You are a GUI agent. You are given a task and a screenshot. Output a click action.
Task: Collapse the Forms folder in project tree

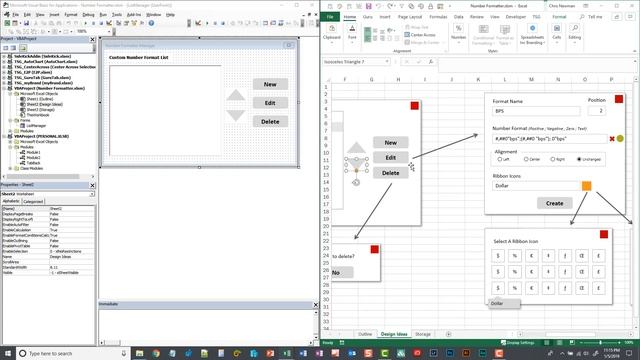coord(10,120)
